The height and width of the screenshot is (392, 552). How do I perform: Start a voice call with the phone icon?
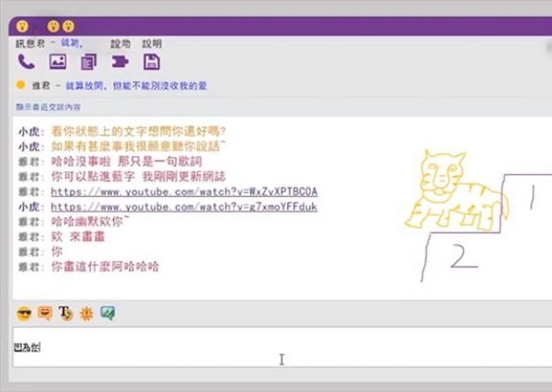coord(26,62)
